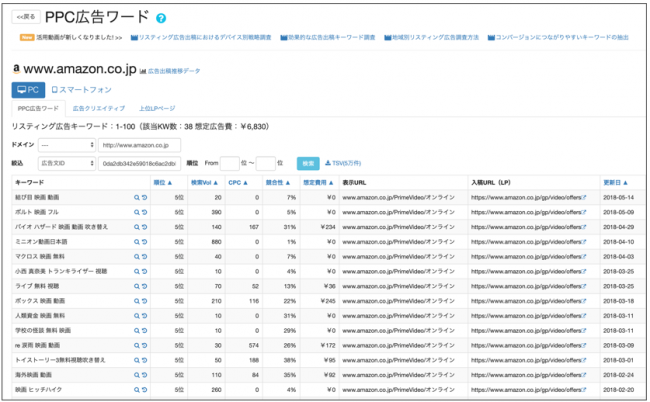Click keyword text ミニオン動画日本語
Screen dimensions: 650x402
pyautogui.click(x=41, y=242)
